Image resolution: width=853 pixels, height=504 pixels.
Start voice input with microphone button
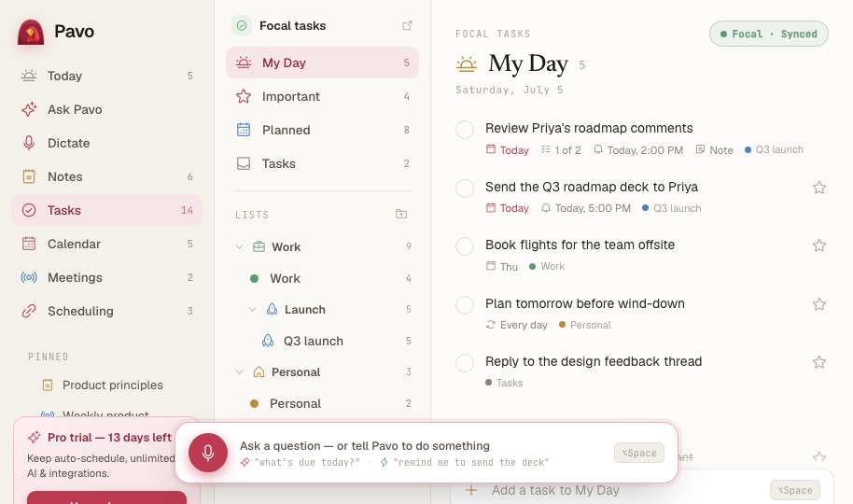208,453
